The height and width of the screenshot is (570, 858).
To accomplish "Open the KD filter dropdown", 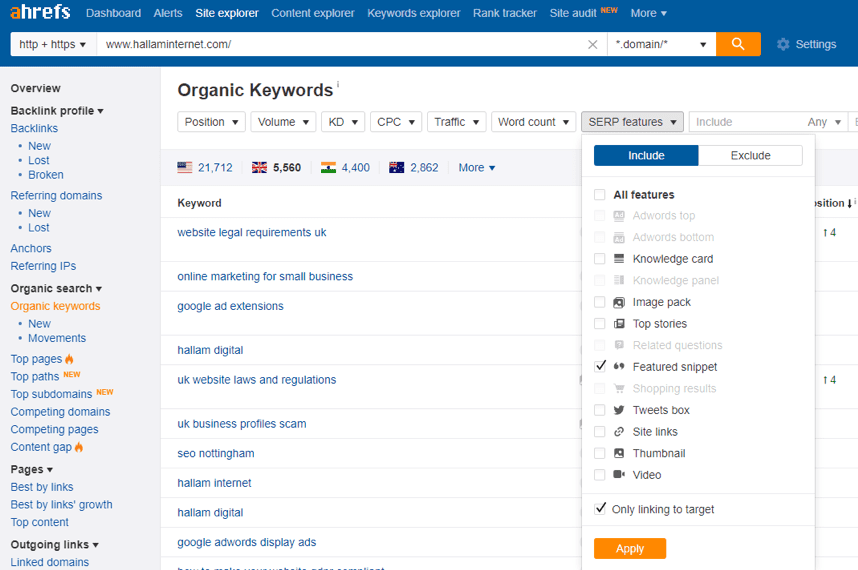I will point(343,122).
